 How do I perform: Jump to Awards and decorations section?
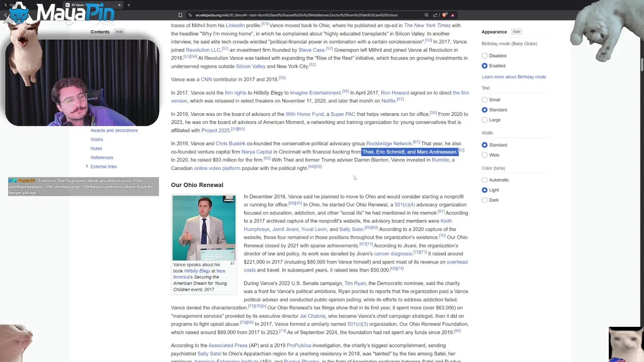click(x=114, y=130)
